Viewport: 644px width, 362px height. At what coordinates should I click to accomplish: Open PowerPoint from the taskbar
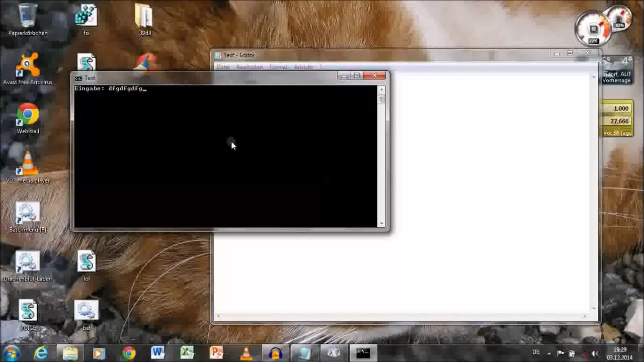click(216, 353)
